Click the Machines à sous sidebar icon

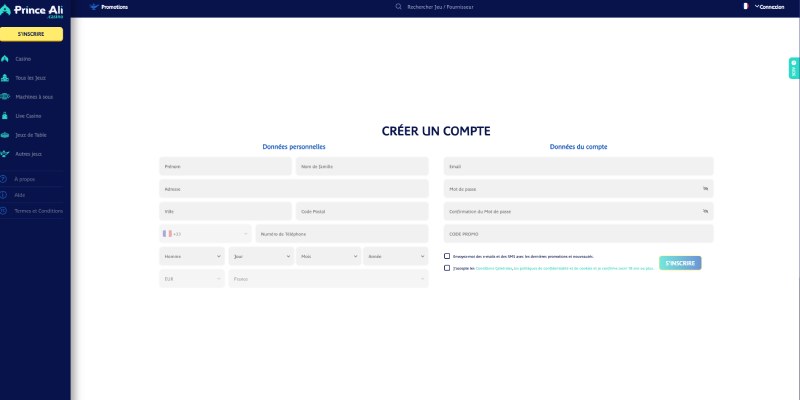5,97
